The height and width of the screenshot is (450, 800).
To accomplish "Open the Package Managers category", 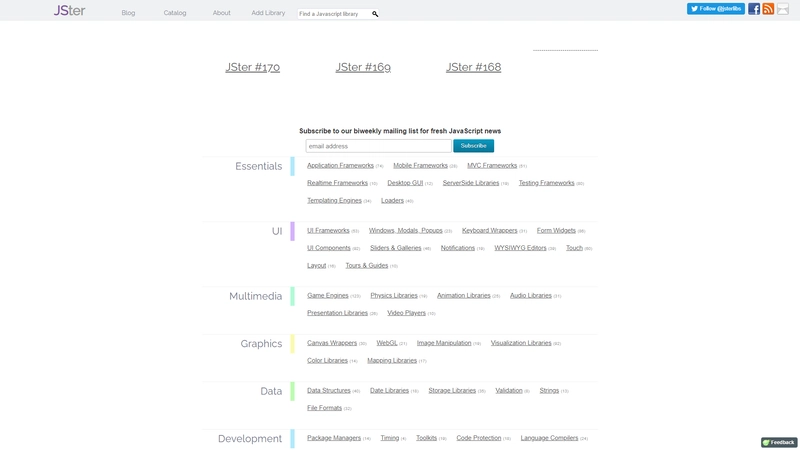I will [x=333, y=438].
